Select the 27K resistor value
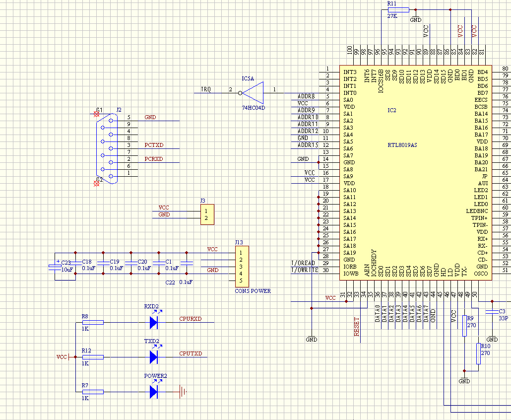Viewport: 511px width, 420px height. click(392, 16)
